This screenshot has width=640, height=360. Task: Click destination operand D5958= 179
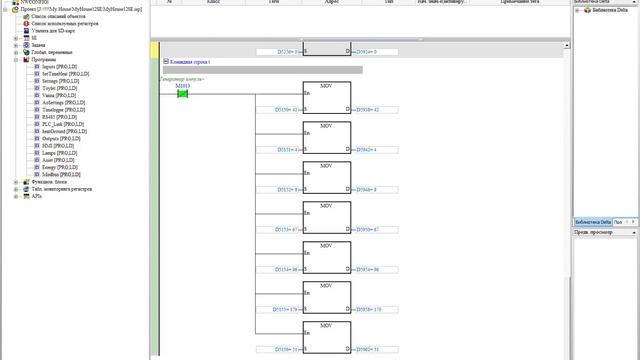coord(375,310)
